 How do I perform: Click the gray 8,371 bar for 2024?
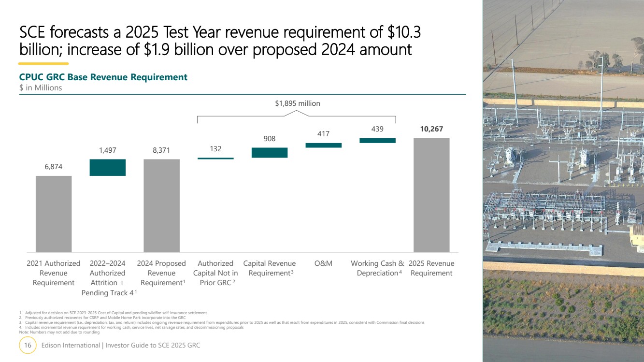click(x=161, y=205)
